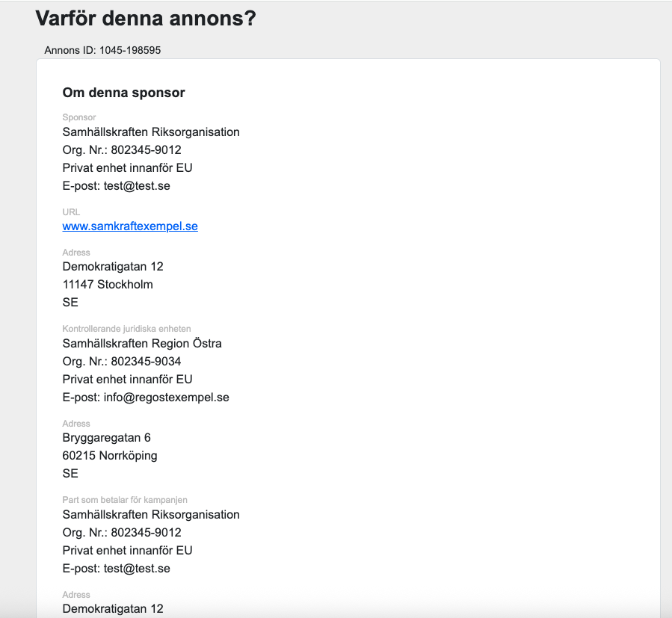The height and width of the screenshot is (618, 672).
Task: Click sponsor name directly under the Sponsor label
Action: point(151,132)
